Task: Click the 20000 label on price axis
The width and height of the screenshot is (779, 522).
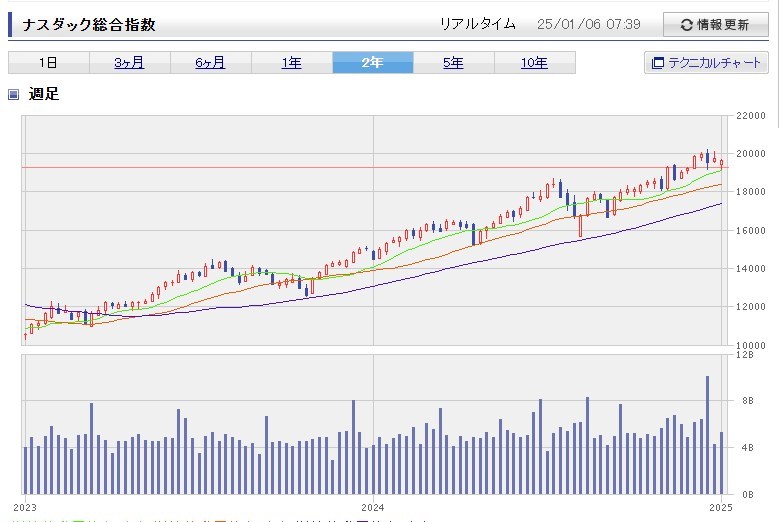Action: pos(750,154)
